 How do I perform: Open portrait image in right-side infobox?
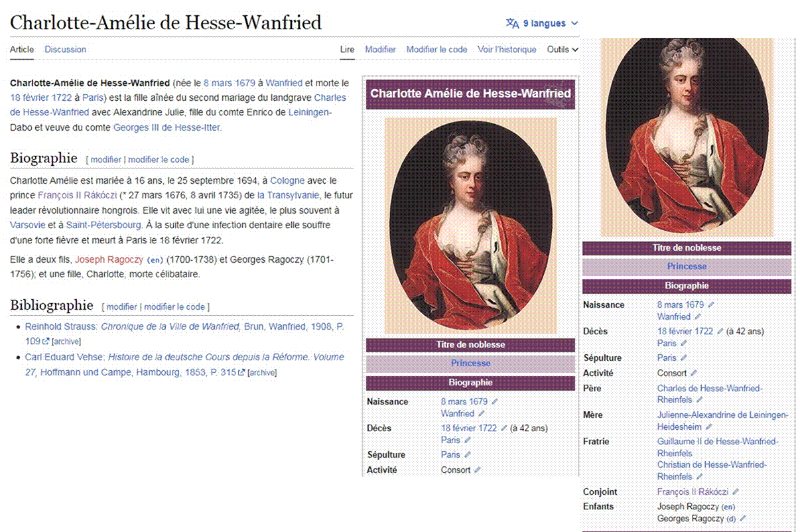click(687, 137)
